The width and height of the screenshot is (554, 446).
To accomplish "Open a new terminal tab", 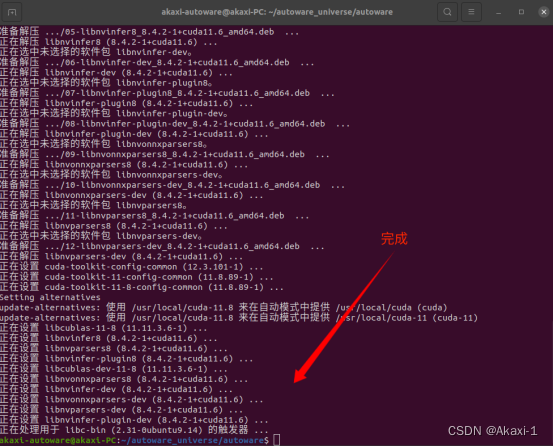I will click(12, 12).
